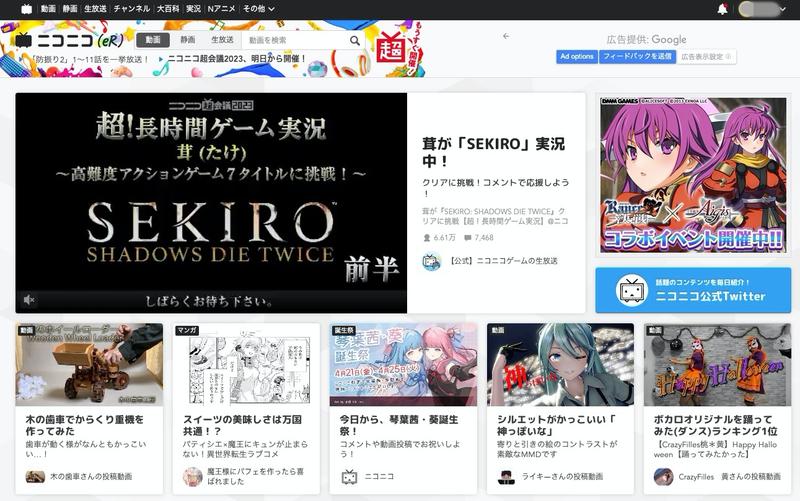Image resolution: width=800 pixels, height=501 pixels.
Task: Open the 【公式】ニコニコゲームの生放送 channel link
Action: click(503, 261)
